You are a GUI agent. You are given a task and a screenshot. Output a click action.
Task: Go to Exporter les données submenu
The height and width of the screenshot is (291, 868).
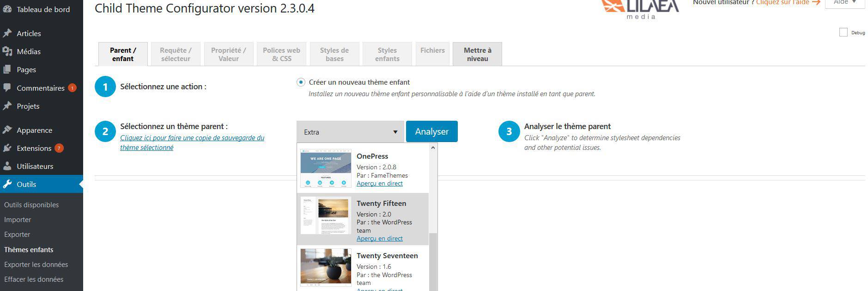tap(36, 265)
